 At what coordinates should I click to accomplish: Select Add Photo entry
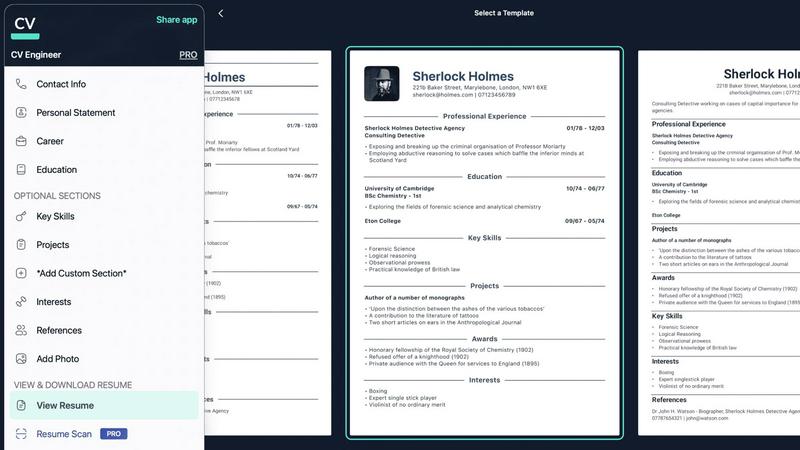coord(104,359)
